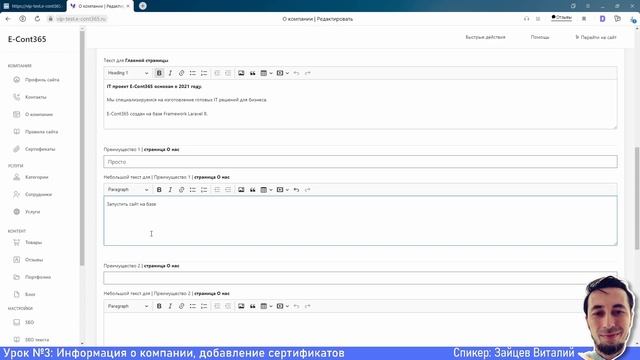Open Профиль сайта in the sidebar
Screen dimensions: 640x360
tap(37, 80)
